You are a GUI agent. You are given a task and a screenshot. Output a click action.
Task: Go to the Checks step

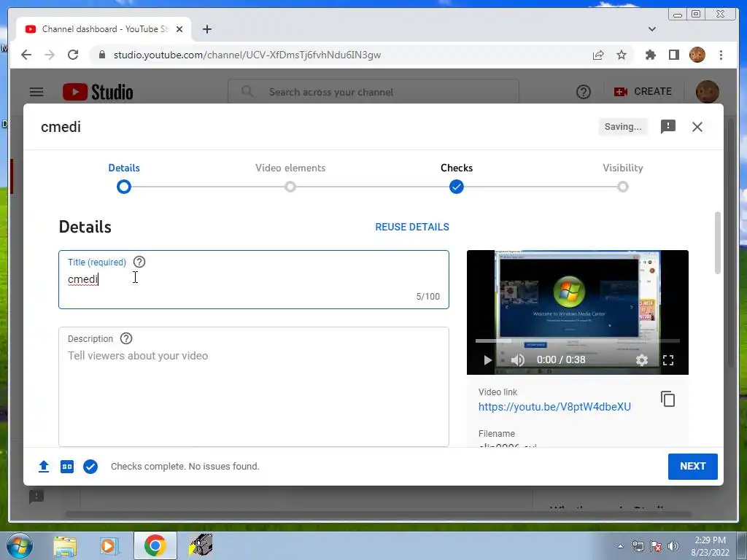pos(457,168)
